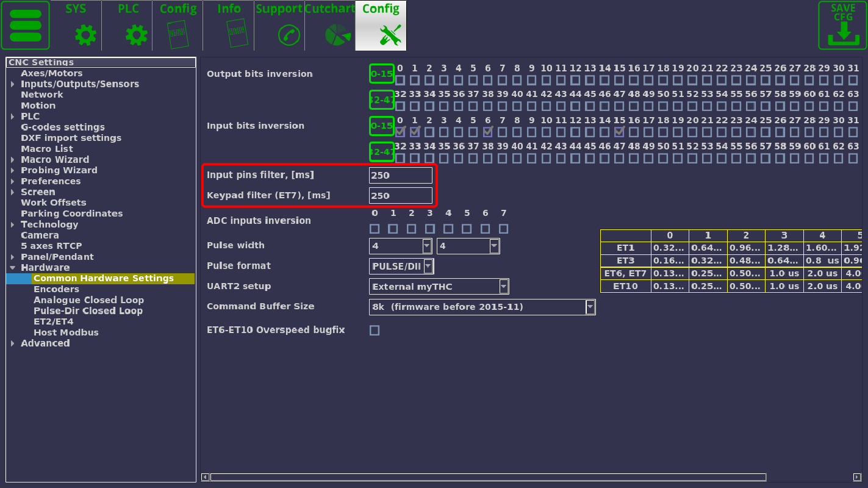The width and height of the screenshot is (868, 488).
Task: Toggle ADC inputs inversion checkbox 0
Action: point(375,229)
